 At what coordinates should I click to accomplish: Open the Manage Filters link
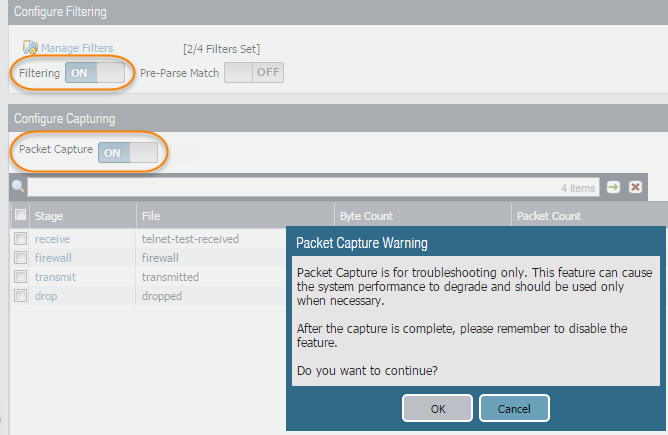[x=77, y=48]
